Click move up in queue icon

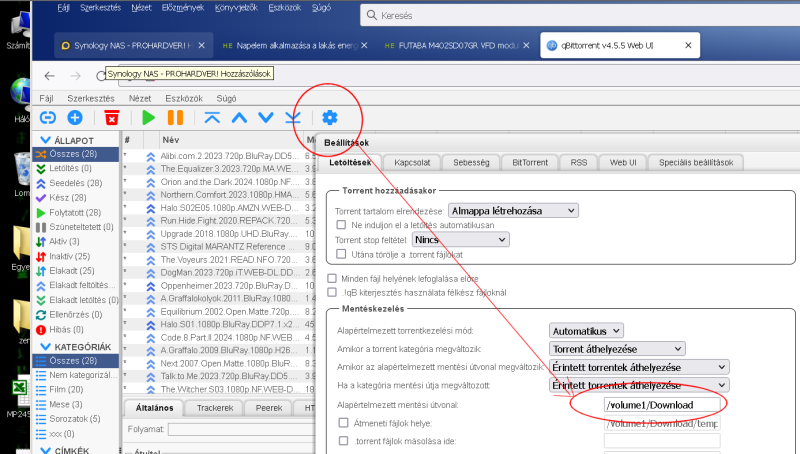click(x=239, y=118)
